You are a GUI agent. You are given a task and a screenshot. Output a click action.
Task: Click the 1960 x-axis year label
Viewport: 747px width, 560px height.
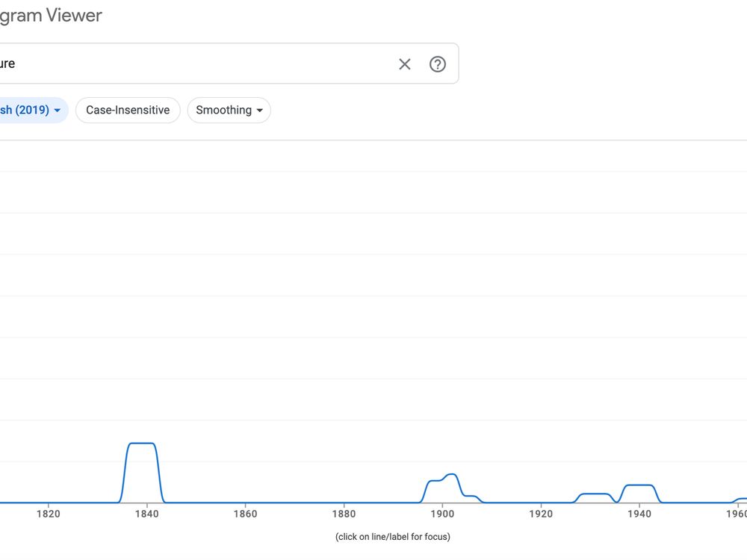tap(737, 514)
